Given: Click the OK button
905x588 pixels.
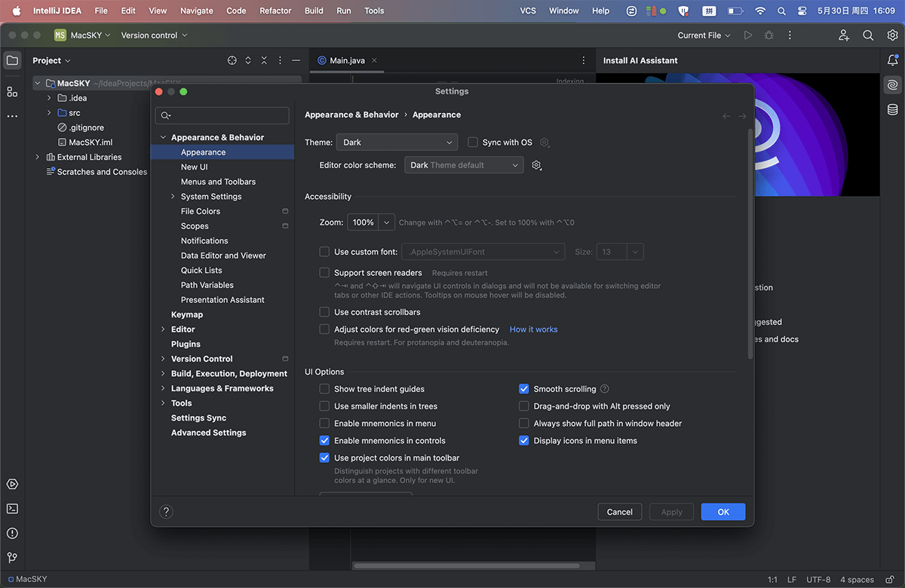Looking at the screenshot, I should [x=723, y=512].
